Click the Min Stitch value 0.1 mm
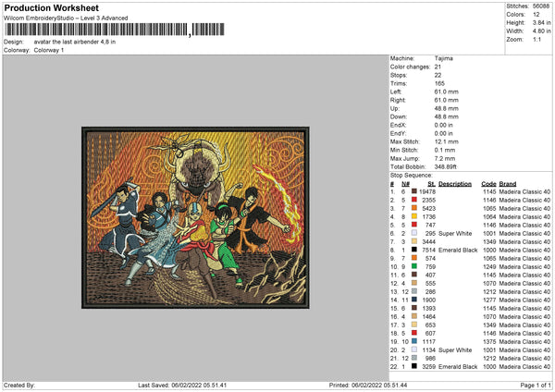555x392 pixels. tap(445, 150)
